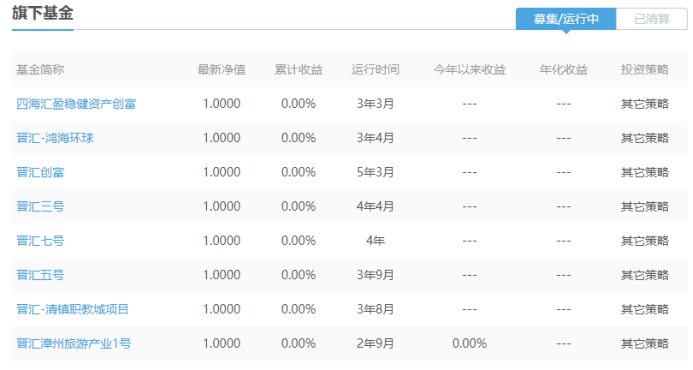
Task: Open the 晋汇-清镇职教城项目 fund link
Action: point(72,309)
